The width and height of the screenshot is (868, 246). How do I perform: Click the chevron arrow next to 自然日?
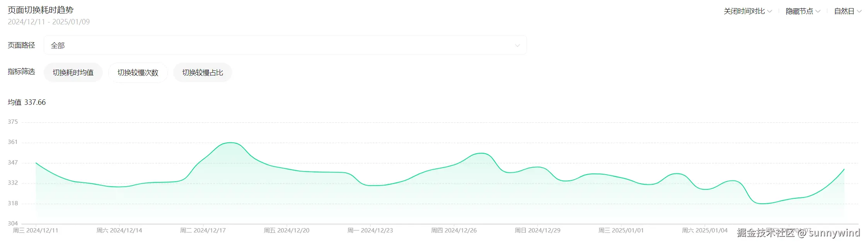click(859, 12)
